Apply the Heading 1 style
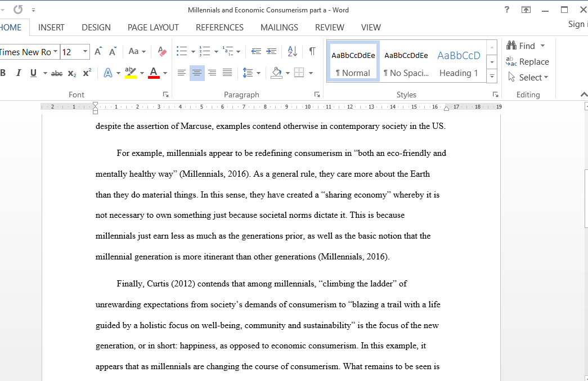Screen dimensions: 588x381 (459, 61)
